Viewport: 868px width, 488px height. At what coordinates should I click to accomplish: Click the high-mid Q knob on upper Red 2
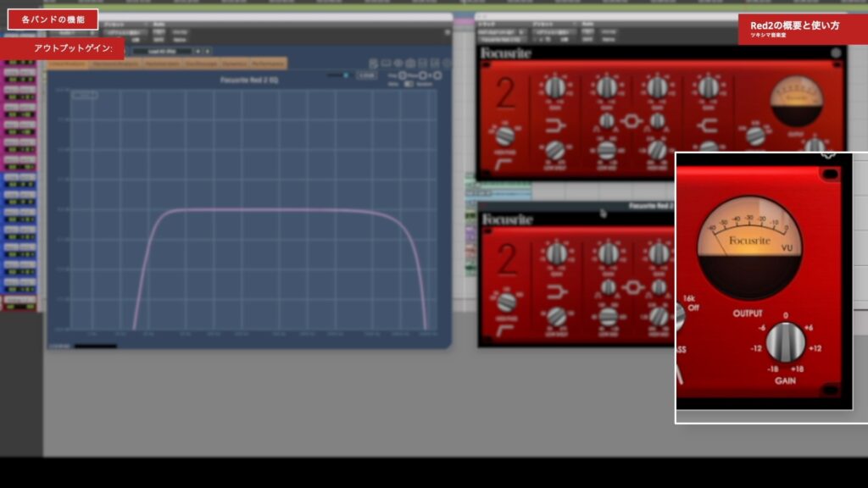pyautogui.click(x=657, y=120)
